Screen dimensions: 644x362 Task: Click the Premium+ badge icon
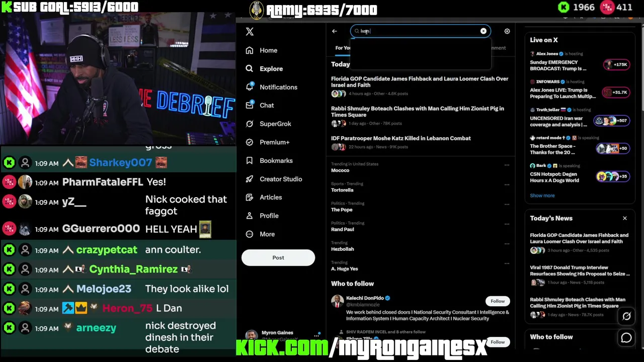tap(250, 142)
